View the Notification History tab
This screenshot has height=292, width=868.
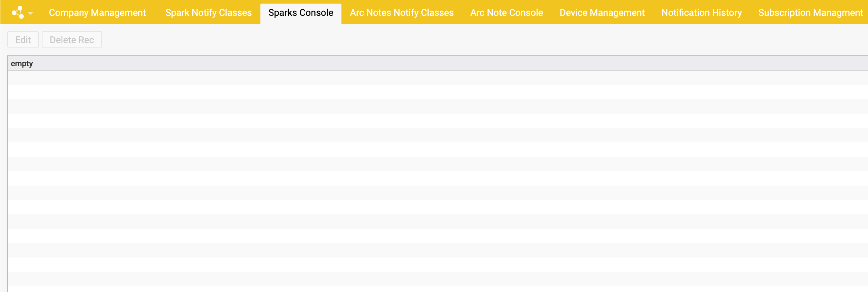click(701, 13)
